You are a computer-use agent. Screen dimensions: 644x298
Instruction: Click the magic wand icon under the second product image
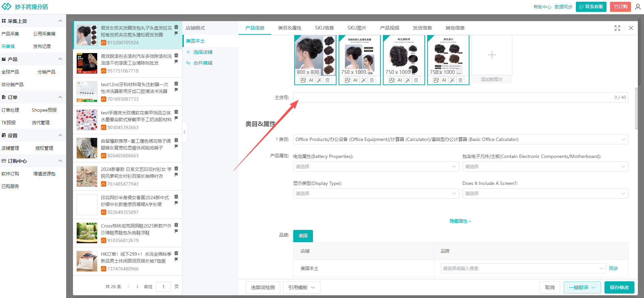[363, 80]
